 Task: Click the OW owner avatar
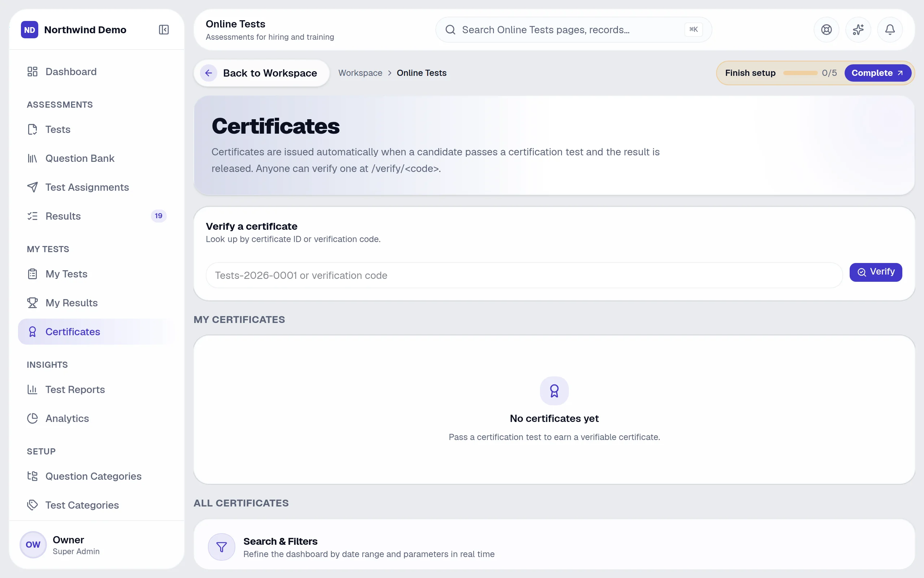[x=33, y=545]
